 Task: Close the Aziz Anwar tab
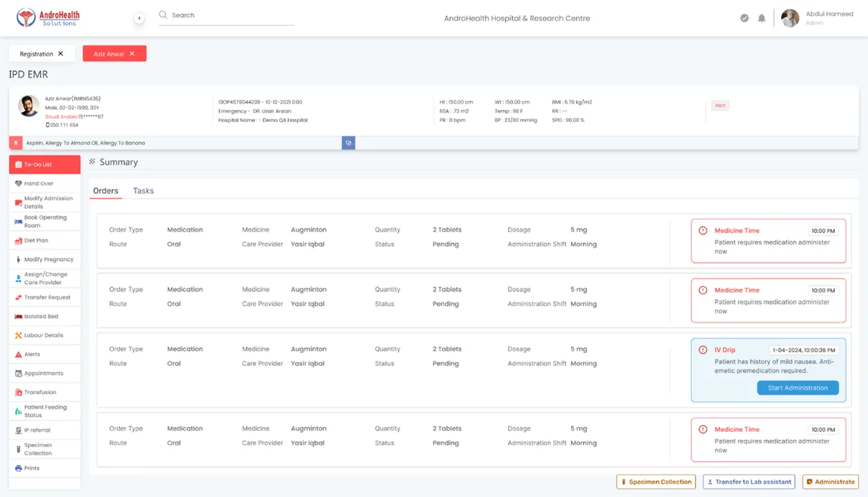pyautogui.click(x=132, y=54)
